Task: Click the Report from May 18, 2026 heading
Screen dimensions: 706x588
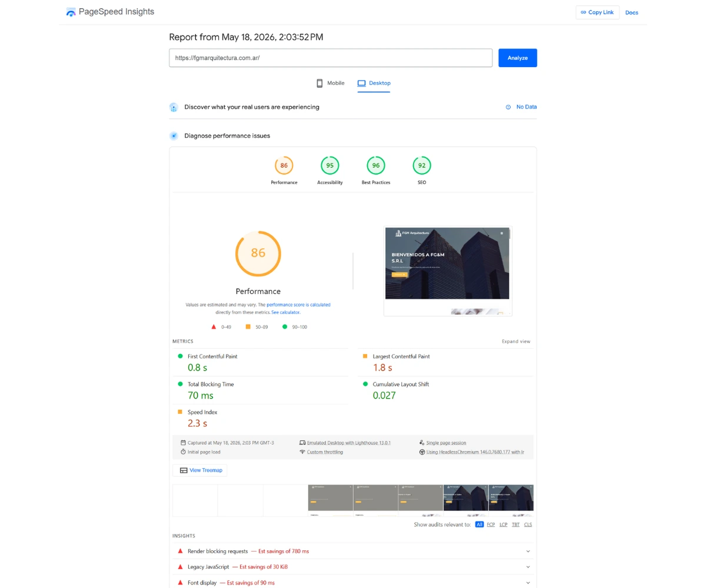Action: click(x=246, y=37)
